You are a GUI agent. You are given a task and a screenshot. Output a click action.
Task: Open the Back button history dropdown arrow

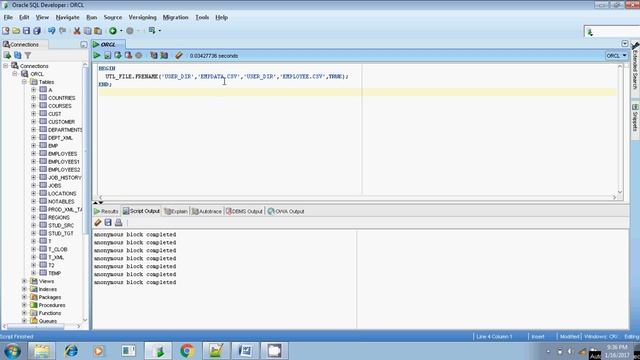pyautogui.click(x=121, y=31)
